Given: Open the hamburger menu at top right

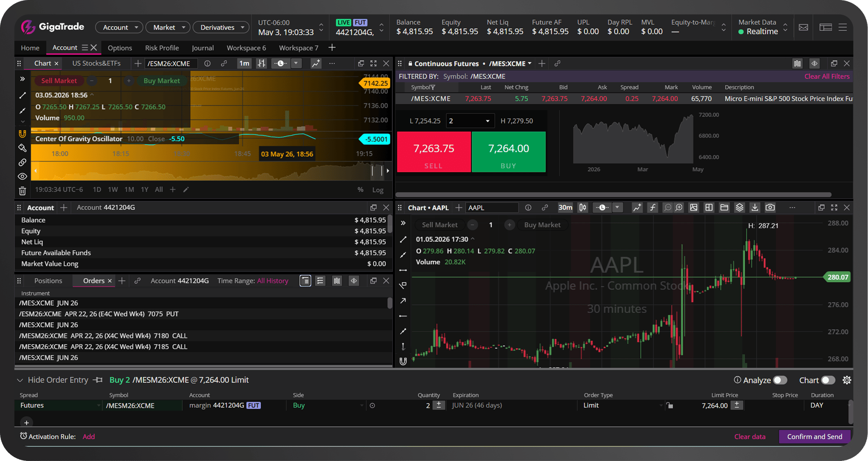Looking at the screenshot, I should pos(843,27).
